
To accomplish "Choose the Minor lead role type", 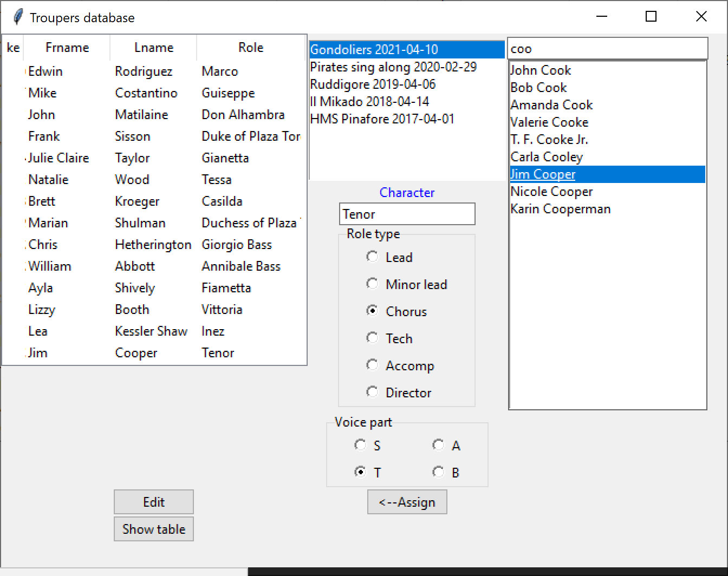I will (372, 284).
